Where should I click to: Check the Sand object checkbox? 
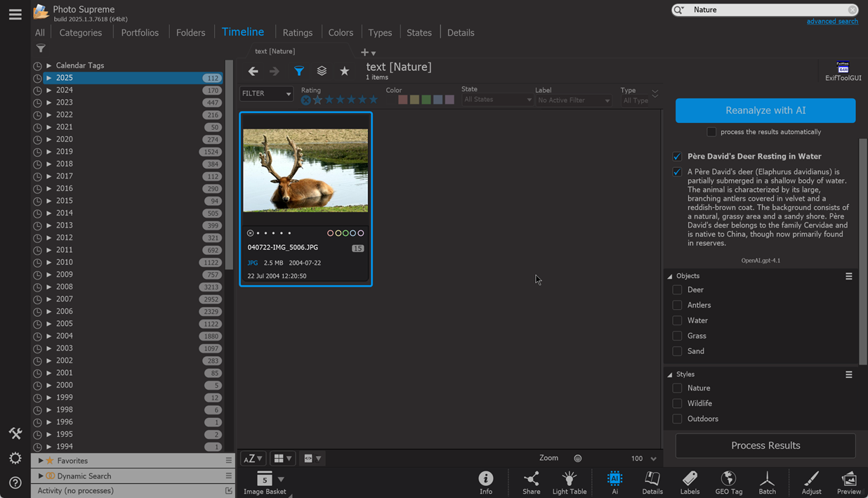coord(677,351)
